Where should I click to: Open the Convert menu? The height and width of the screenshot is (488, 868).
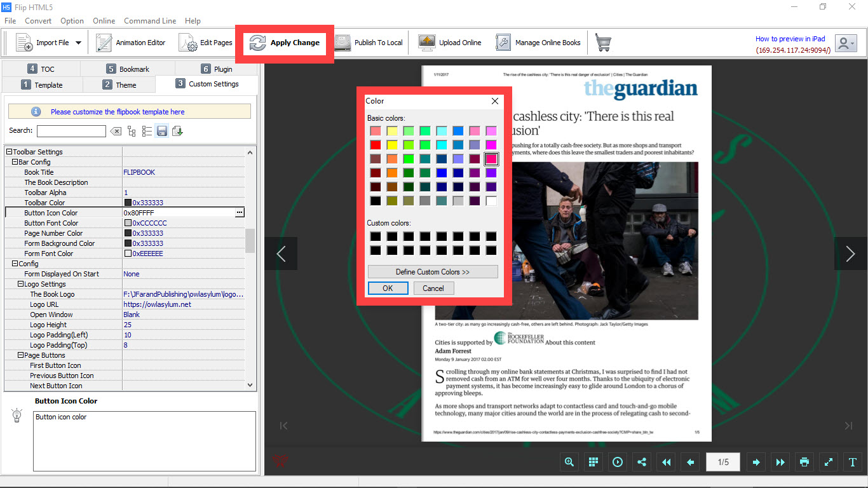(38, 21)
